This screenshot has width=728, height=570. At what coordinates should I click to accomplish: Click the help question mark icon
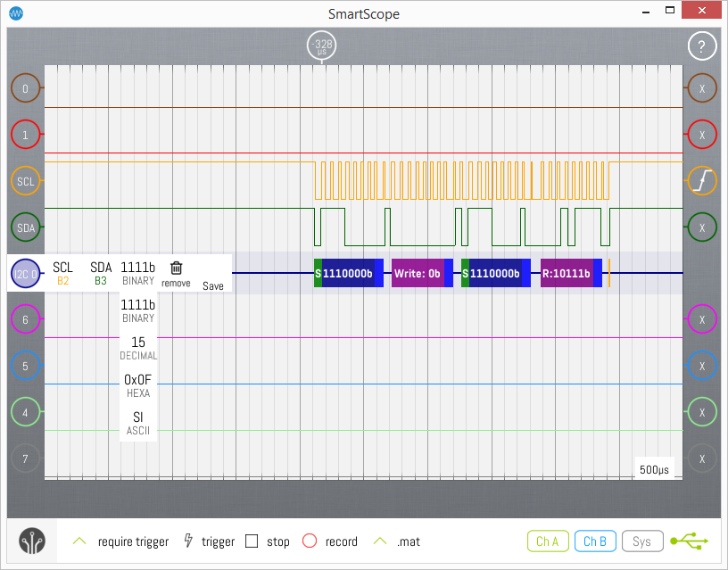coord(702,47)
